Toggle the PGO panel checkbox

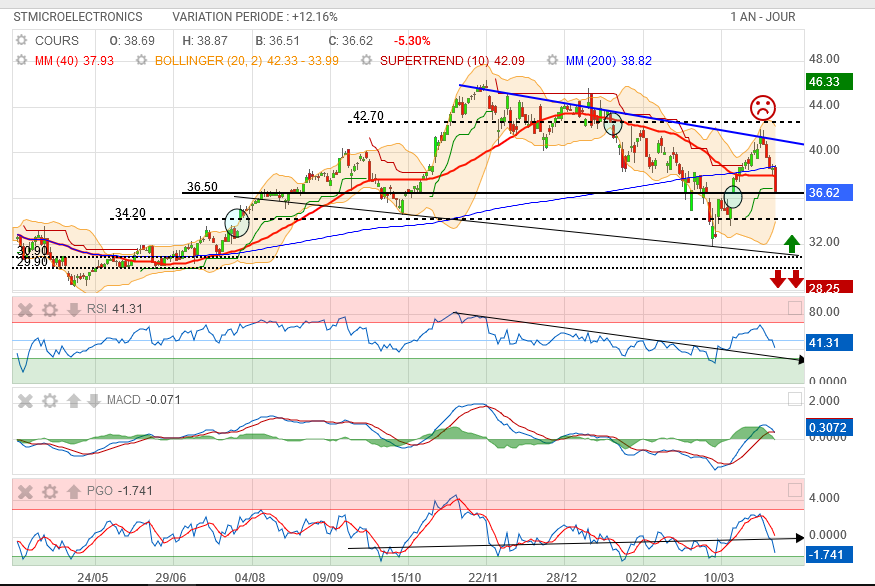(x=795, y=490)
